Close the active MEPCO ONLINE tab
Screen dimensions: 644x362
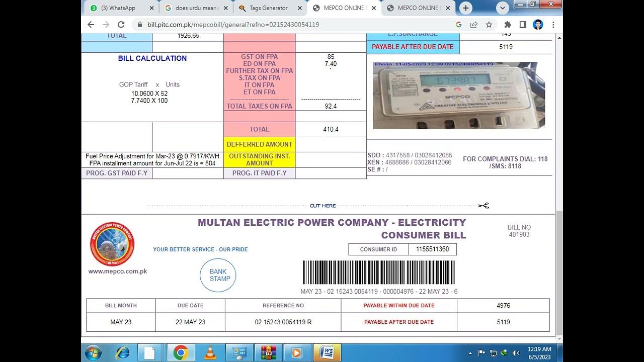coord(374,8)
